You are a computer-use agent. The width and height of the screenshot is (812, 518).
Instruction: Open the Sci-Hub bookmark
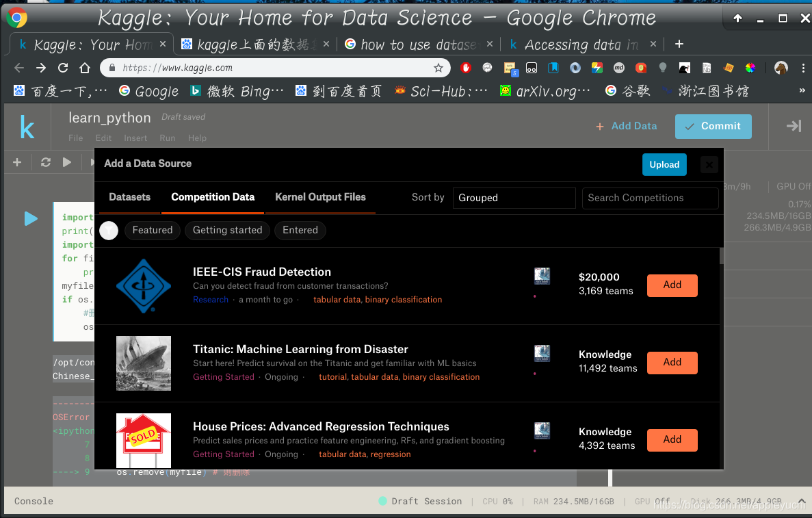441,91
